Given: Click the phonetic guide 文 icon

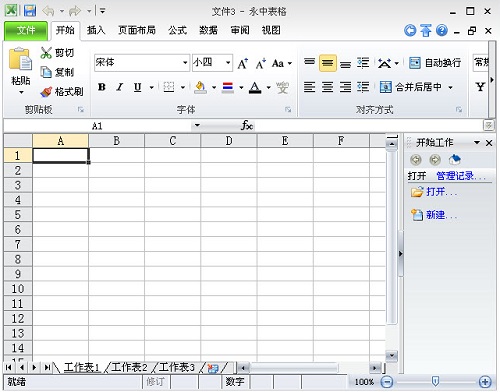Looking at the screenshot, I should tap(282, 87).
